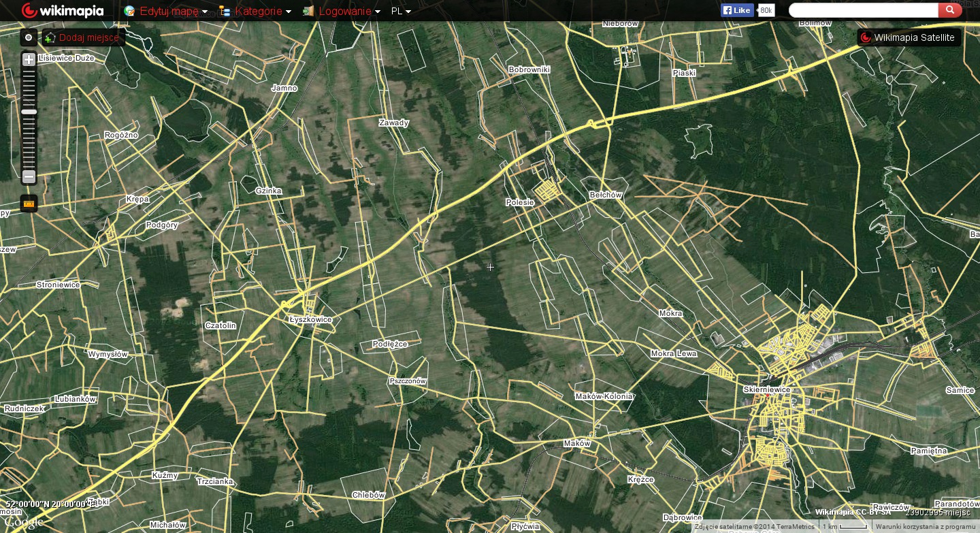The height and width of the screenshot is (533, 980).
Task: Click the 80k Facebook like count
Action: pyautogui.click(x=766, y=10)
